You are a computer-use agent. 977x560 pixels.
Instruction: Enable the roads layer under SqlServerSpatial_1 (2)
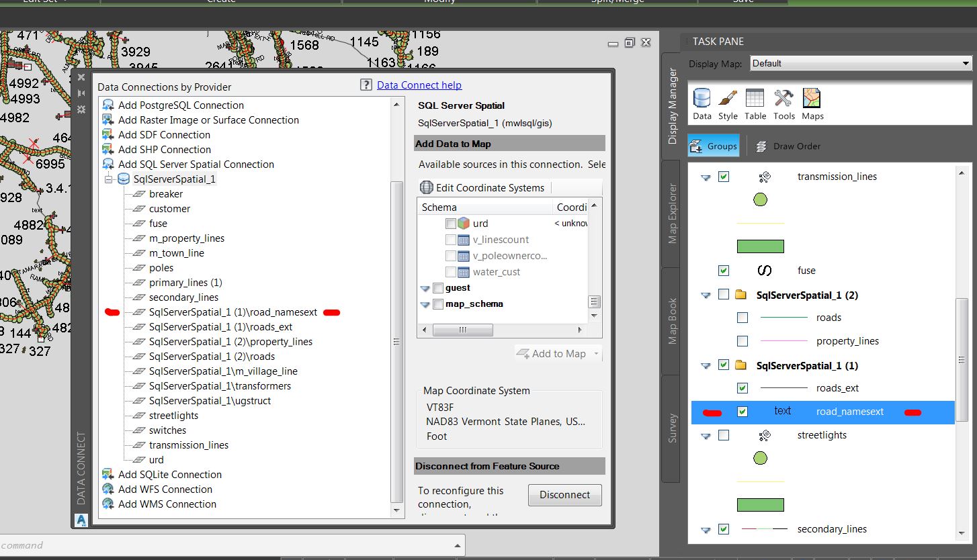[x=742, y=318]
